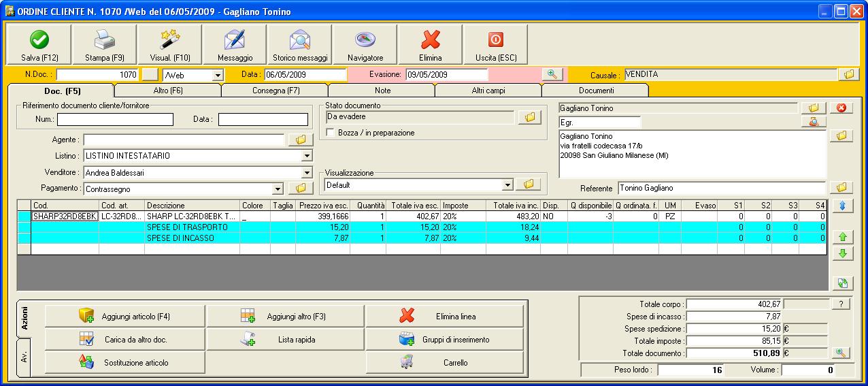The image size is (868, 386).
Task: Expand the Visualizzazione Default dropdown
Action: coord(507,184)
